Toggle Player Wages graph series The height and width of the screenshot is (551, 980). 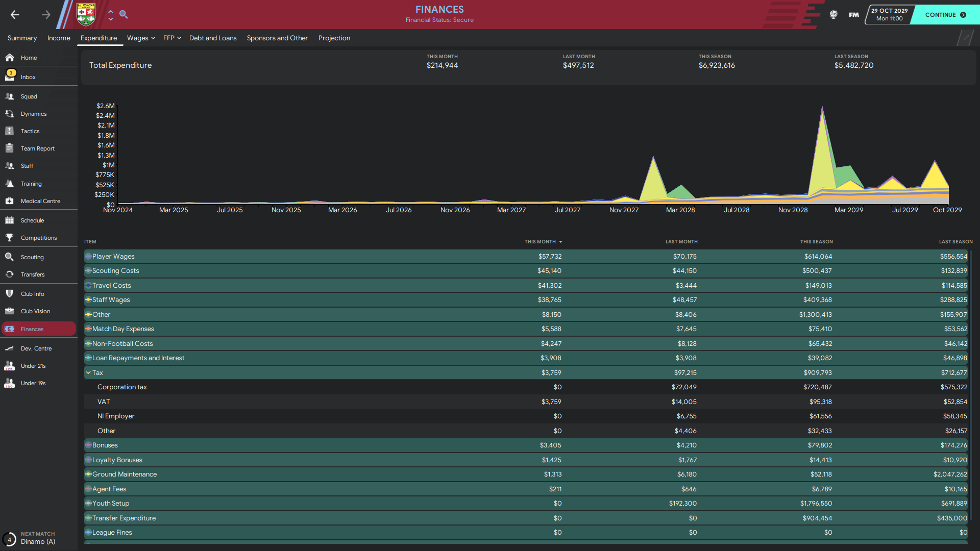(x=88, y=256)
